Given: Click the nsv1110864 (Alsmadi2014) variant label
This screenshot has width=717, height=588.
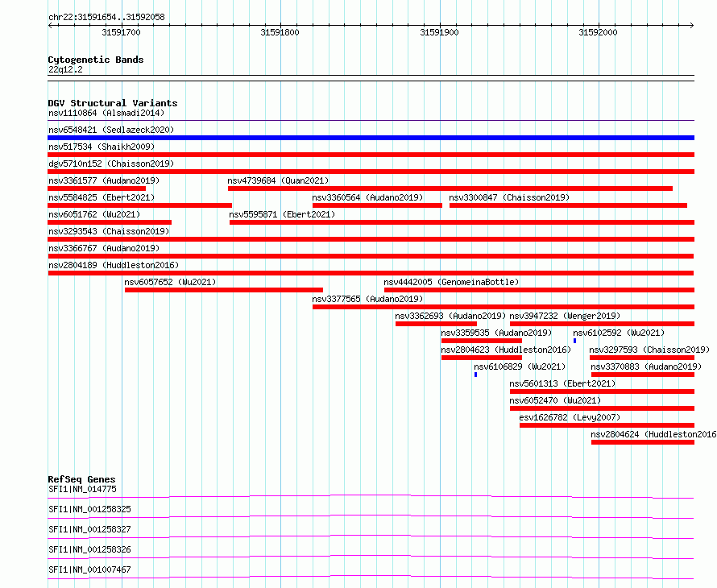Looking at the screenshot, I should [x=106, y=113].
